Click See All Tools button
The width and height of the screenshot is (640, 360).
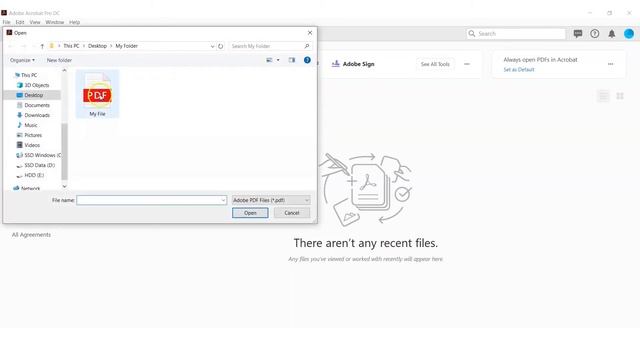click(x=435, y=64)
